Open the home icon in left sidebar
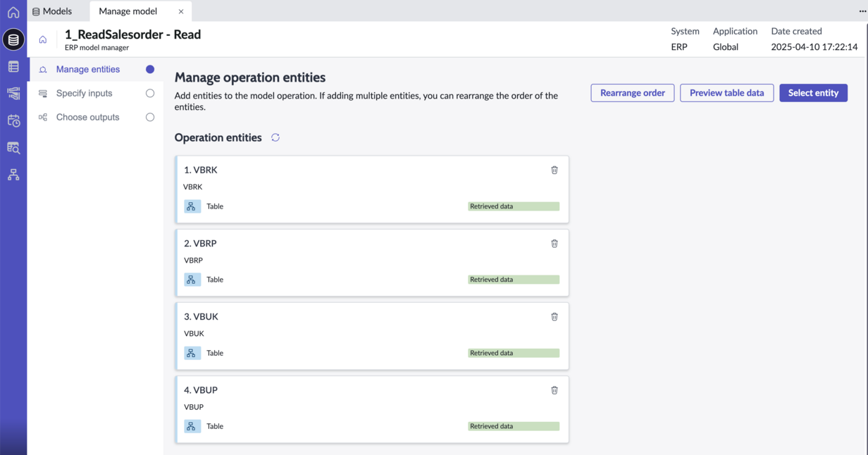868x455 pixels. [x=13, y=12]
